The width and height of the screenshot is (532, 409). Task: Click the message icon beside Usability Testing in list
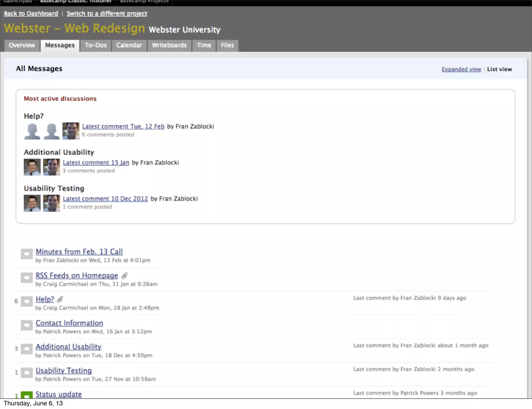26,373
